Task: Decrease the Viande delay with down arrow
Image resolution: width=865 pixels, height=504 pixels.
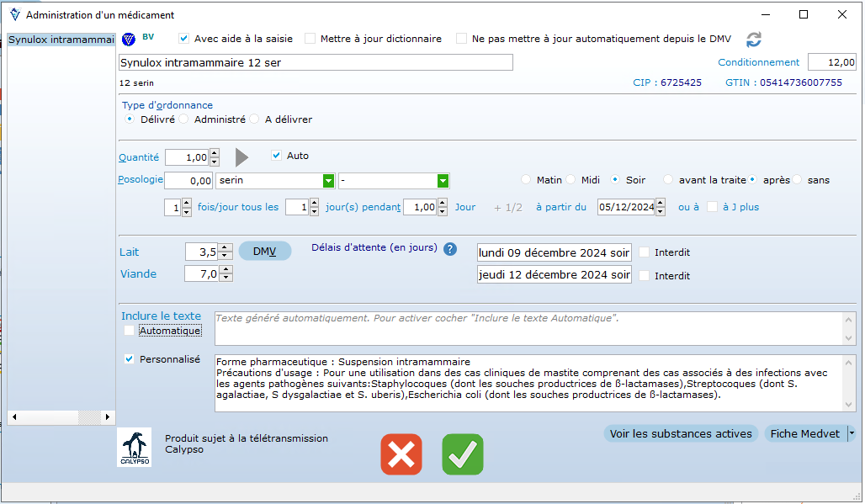Action: pyautogui.click(x=226, y=278)
